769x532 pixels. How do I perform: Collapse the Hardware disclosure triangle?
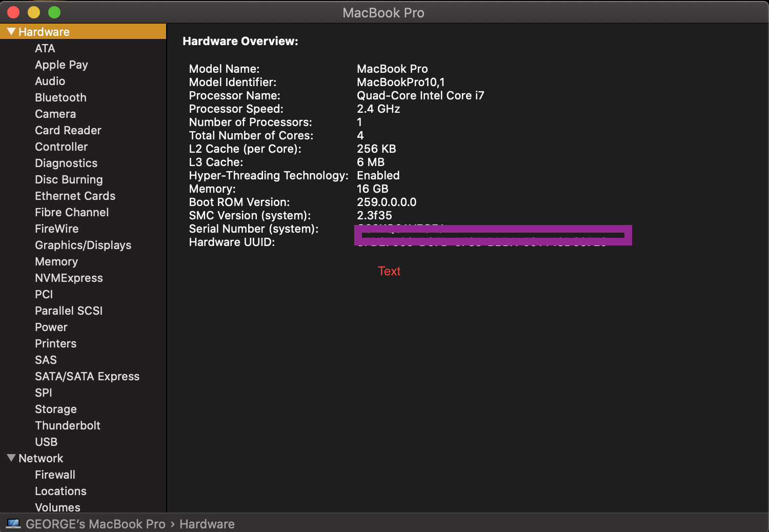(x=11, y=32)
